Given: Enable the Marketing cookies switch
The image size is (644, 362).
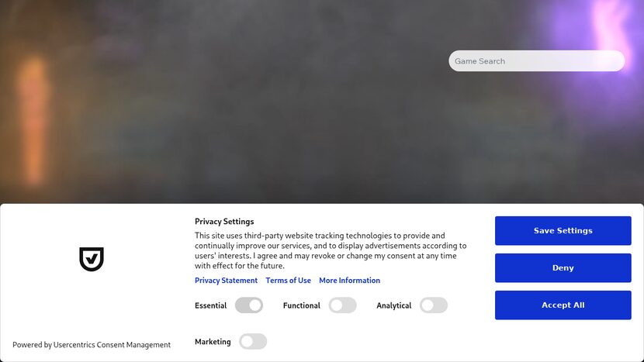Looking at the screenshot, I should [x=253, y=342].
